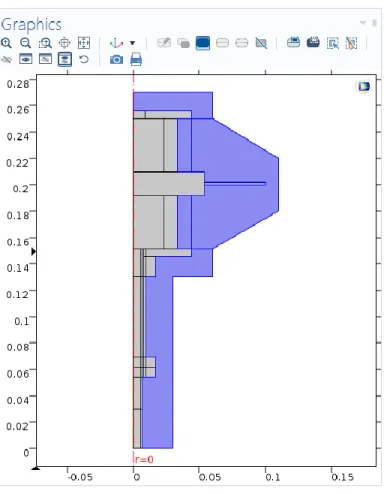Click the pin icon on Graphics panel
The width and height of the screenshot is (387, 494).
[375, 23]
